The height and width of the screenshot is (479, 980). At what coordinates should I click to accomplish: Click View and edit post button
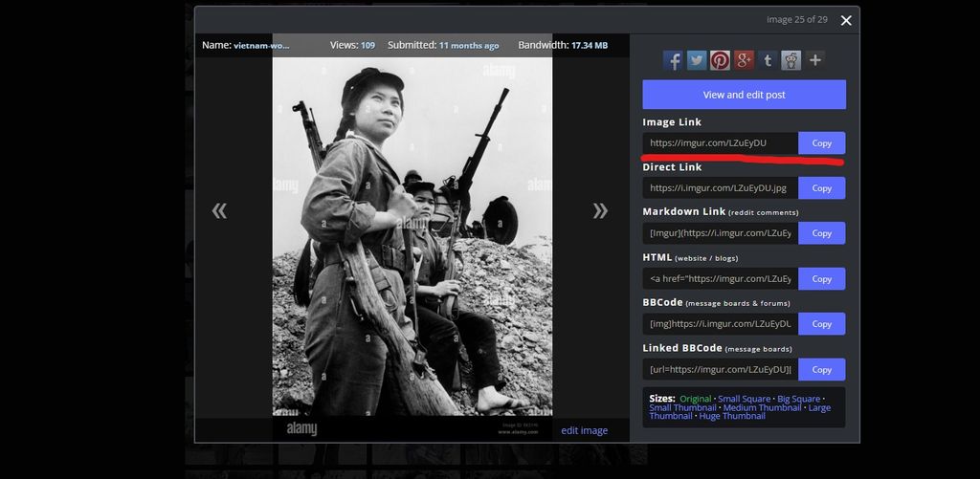744,95
